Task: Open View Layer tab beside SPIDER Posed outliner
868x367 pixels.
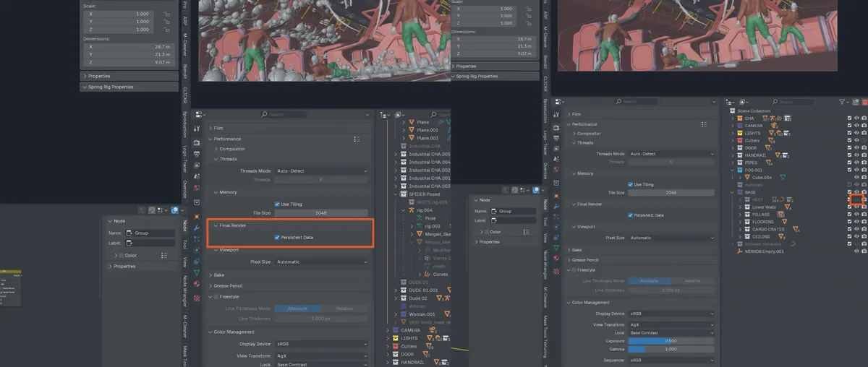Action: click(197, 165)
